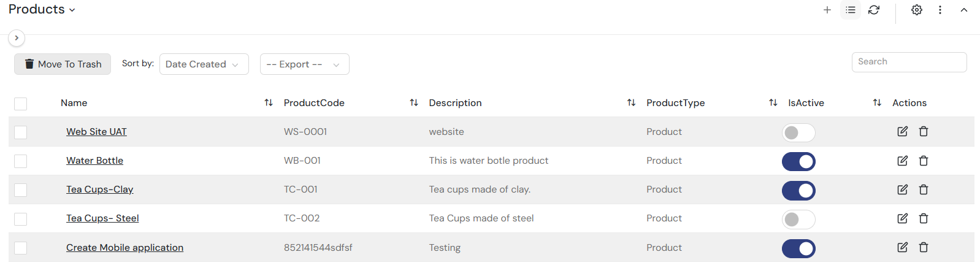Open the Tea Cups-Clay product link

(x=99, y=190)
